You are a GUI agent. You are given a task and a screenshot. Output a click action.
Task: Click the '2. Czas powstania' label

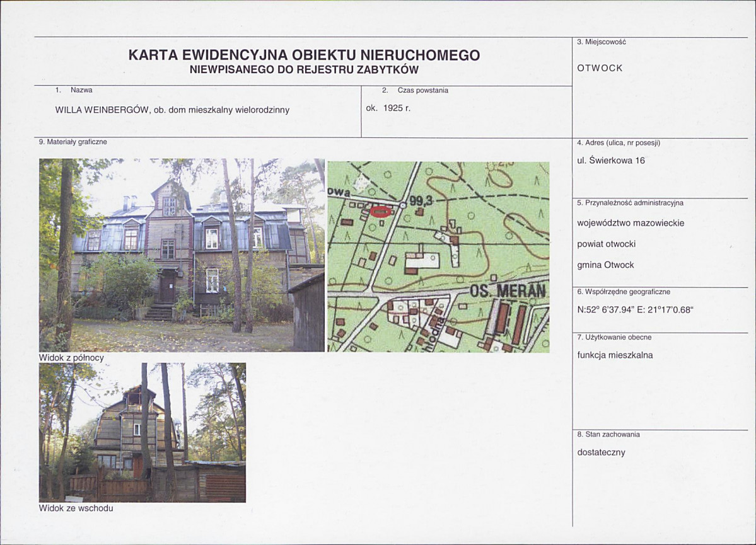pyautogui.click(x=415, y=91)
